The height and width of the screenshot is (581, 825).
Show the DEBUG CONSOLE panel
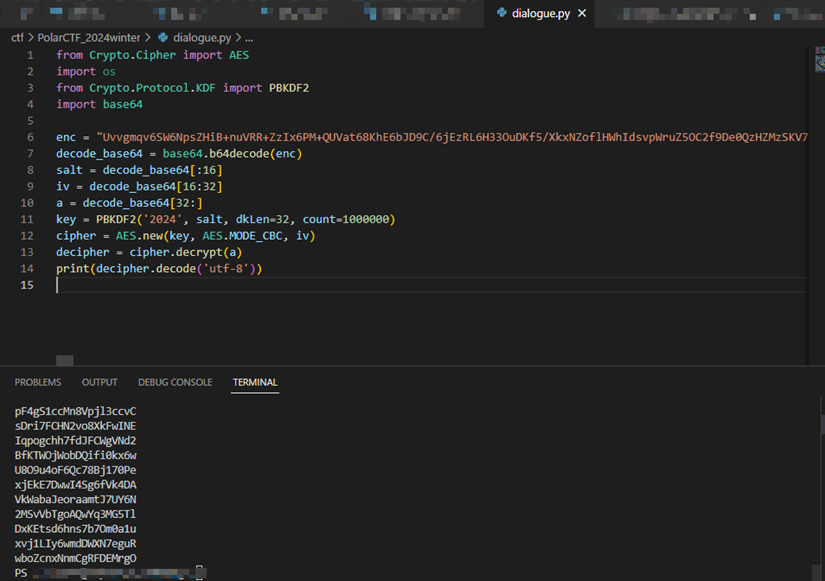coord(175,382)
